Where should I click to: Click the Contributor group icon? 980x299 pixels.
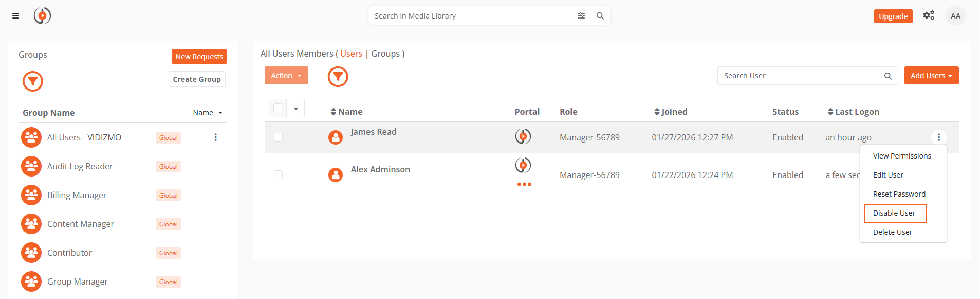(31, 253)
